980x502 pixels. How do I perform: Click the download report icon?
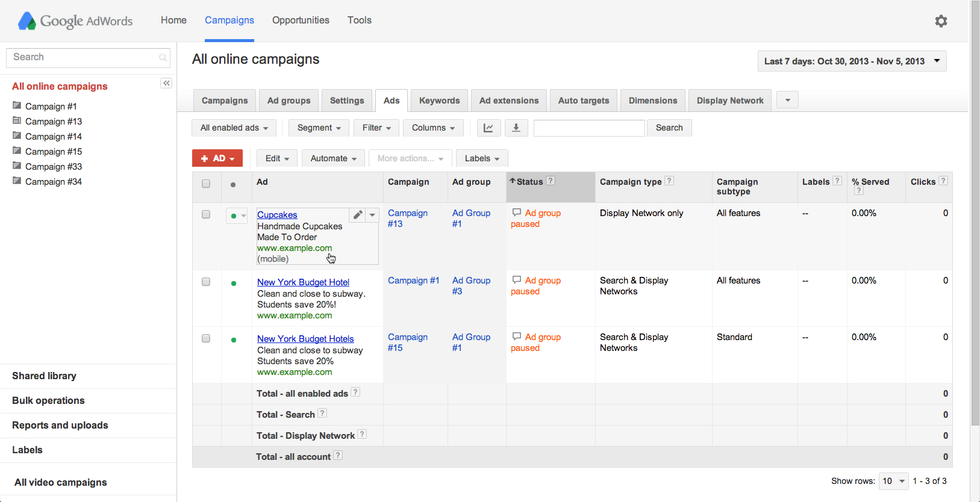(516, 128)
